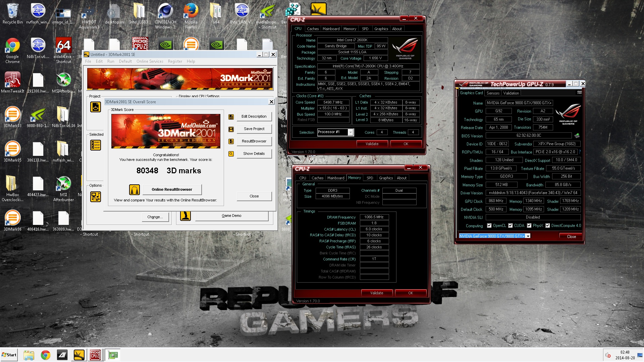Click the 80348 3D marks score text
644x362 pixels.
tap(168, 171)
